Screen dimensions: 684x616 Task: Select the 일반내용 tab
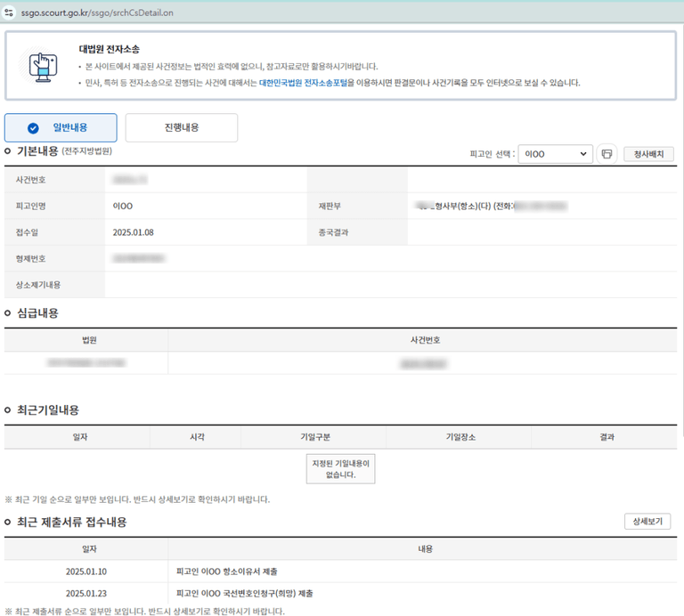click(60, 128)
